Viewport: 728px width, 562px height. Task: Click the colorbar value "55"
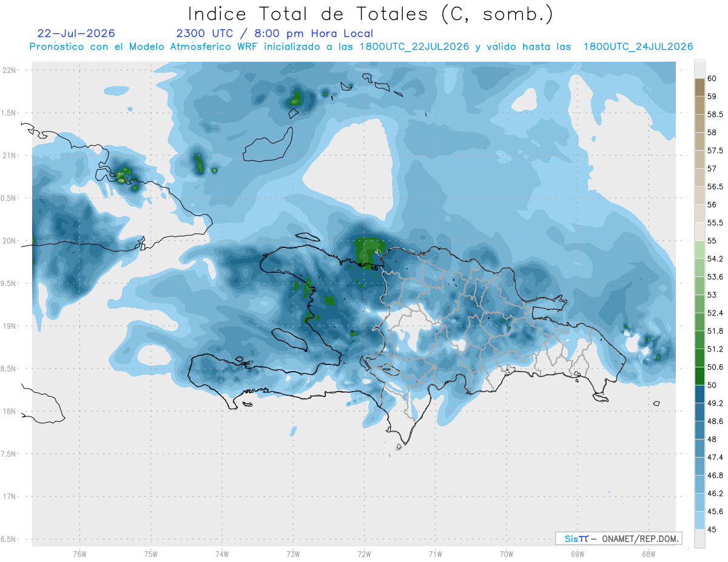[712, 241]
